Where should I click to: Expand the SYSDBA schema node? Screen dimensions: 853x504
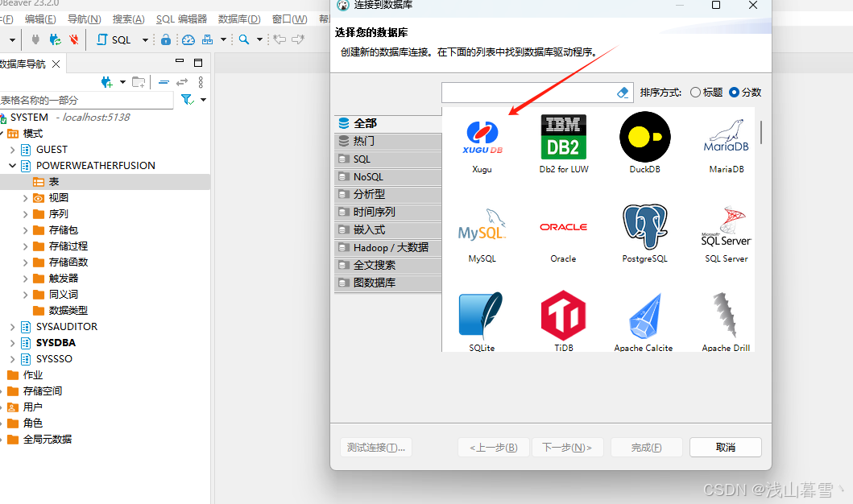tap(13, 343)
